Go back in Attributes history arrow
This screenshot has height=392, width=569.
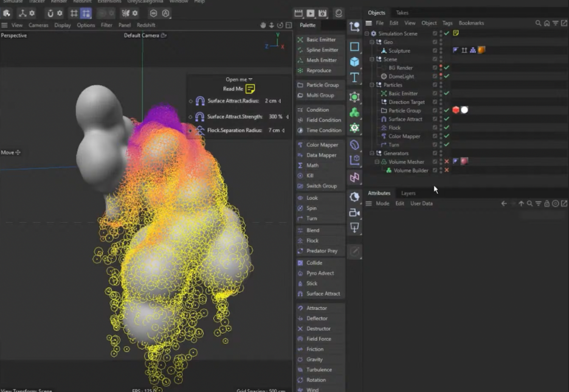(x=504, y=204)
